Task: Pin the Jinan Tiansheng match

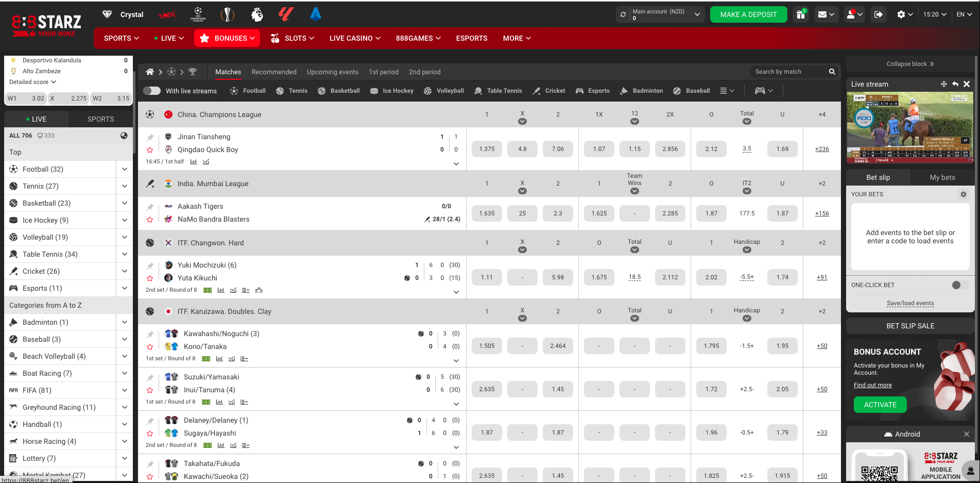Action: (150, 138)
